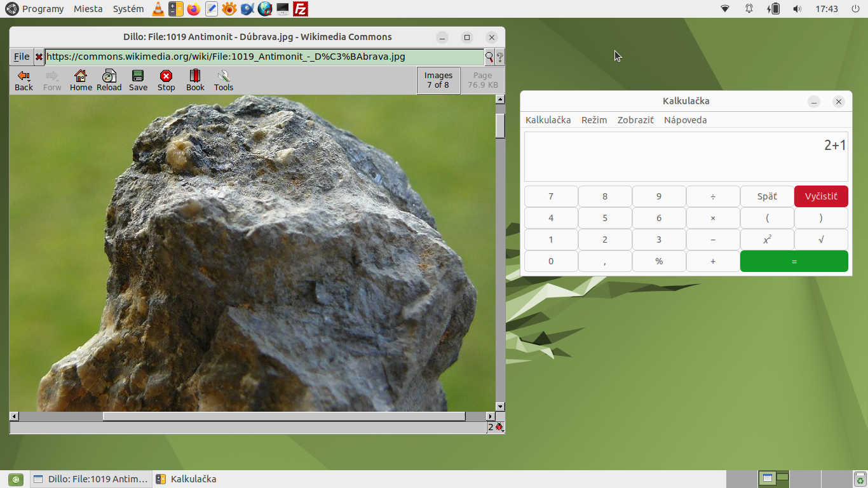This screenshot has width=868, height=488.
Task: Open battery power indicator
Action: pos(773,9)
